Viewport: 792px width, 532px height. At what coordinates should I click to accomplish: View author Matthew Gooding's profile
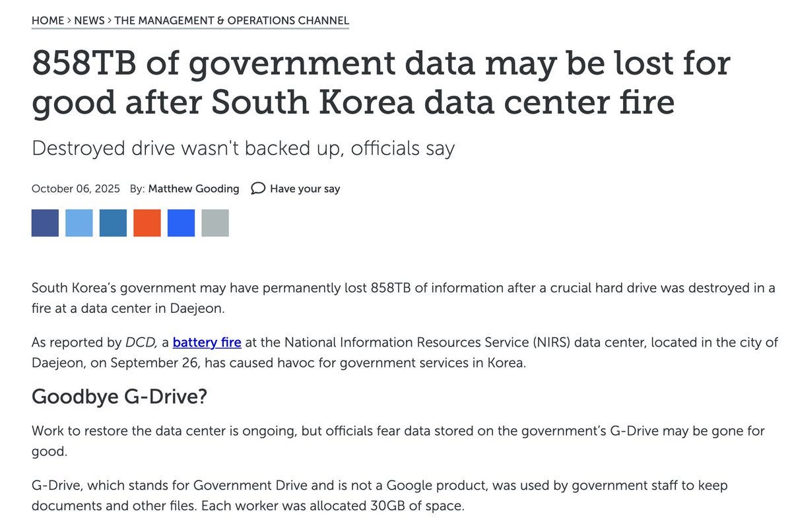pos(193,188)
